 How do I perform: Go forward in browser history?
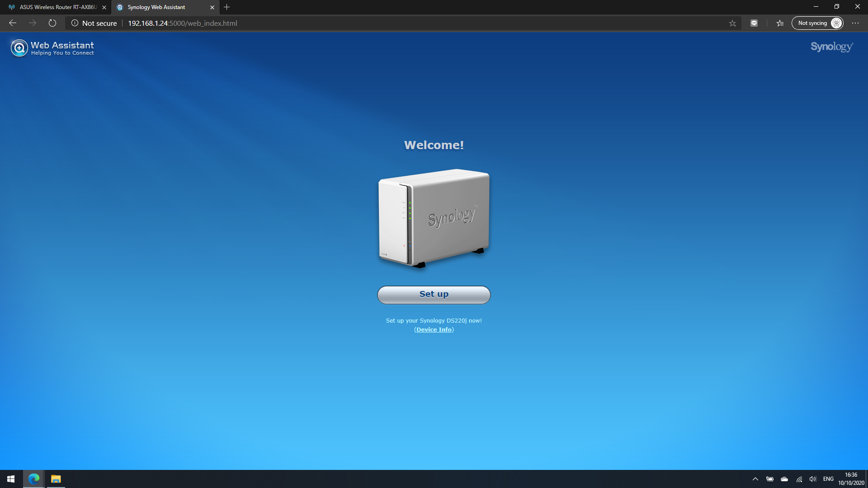tap(33, 23)
